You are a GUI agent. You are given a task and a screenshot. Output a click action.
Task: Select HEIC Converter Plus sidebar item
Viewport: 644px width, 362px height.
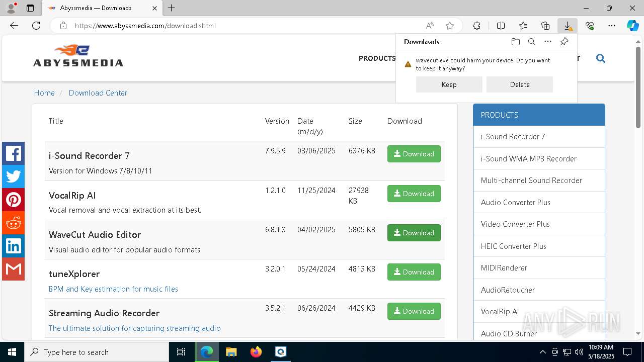[539, 246]
